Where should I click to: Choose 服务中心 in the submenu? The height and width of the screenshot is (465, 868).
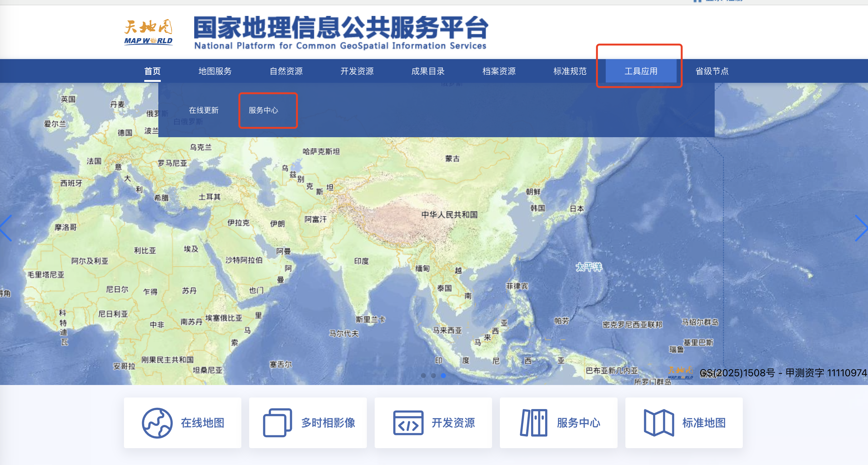point(264,110)
